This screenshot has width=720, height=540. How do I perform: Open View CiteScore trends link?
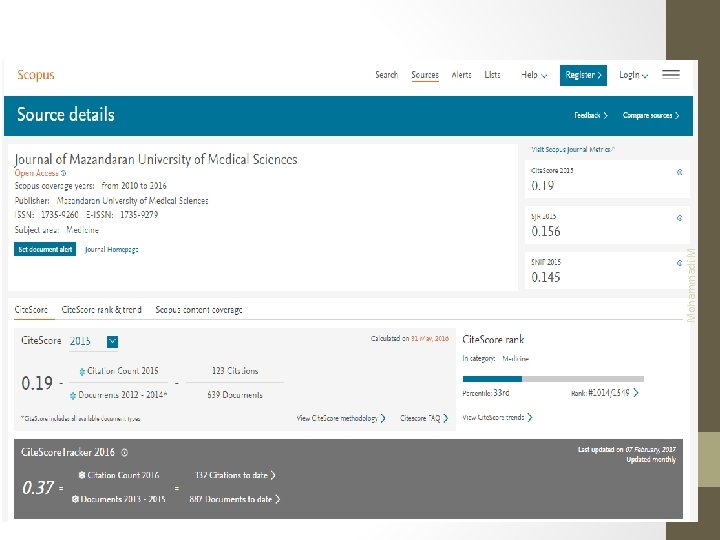coord(497,417)
